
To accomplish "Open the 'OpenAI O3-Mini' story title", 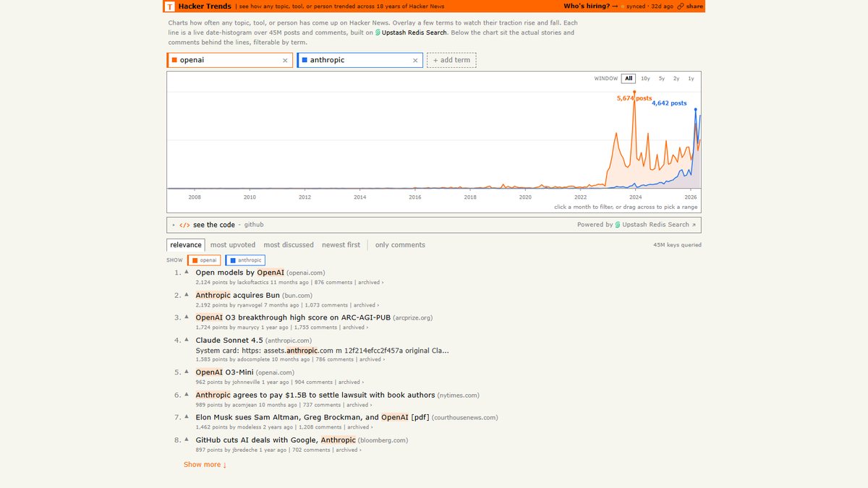I will (x=224, y=372).
